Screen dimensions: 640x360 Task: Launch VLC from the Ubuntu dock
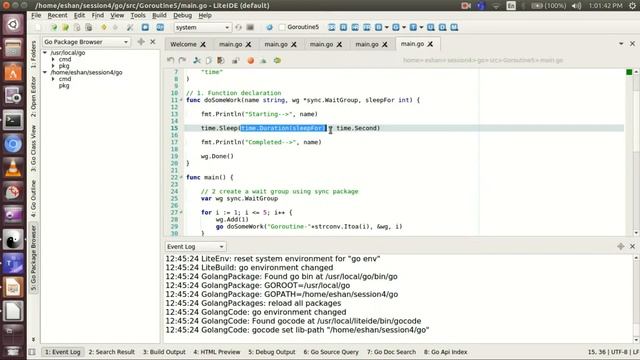point(13,168)
